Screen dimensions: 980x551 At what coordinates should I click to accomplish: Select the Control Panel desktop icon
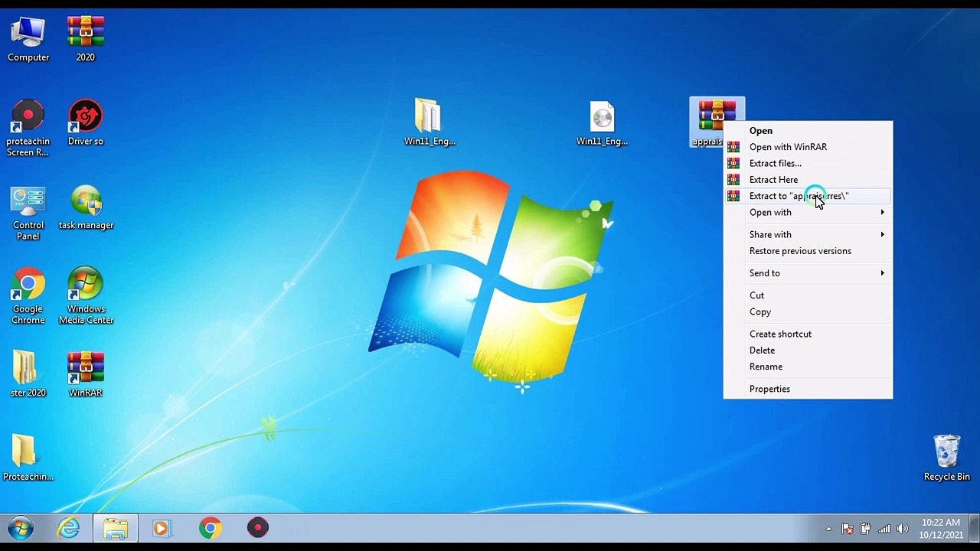point(28,213)
